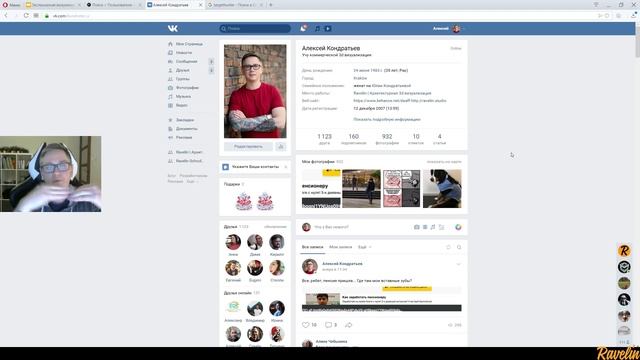Open the Алексей account dropdown in the header
The image size is (640, 360).
pos(449,28)
